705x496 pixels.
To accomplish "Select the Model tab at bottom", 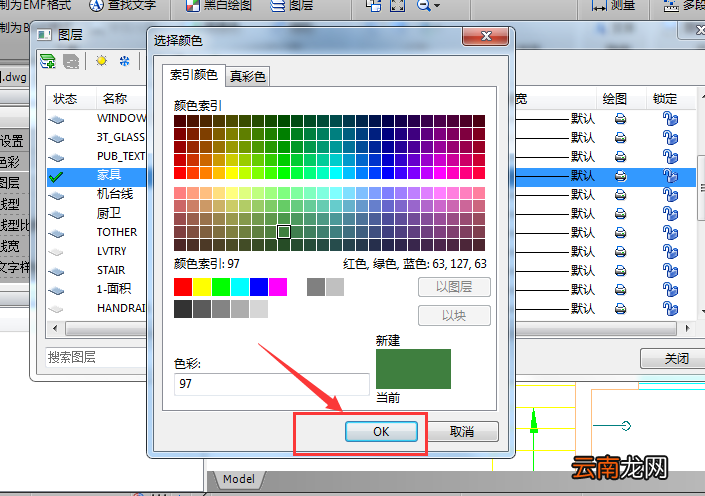I will click(x=239, y=479).
